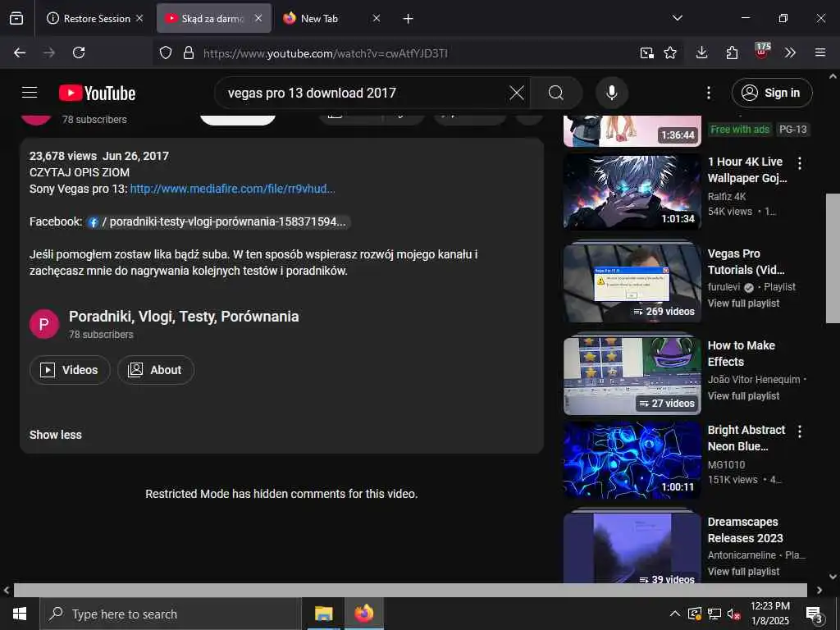Click the channel avatar letter P

(x=44, y=324)
